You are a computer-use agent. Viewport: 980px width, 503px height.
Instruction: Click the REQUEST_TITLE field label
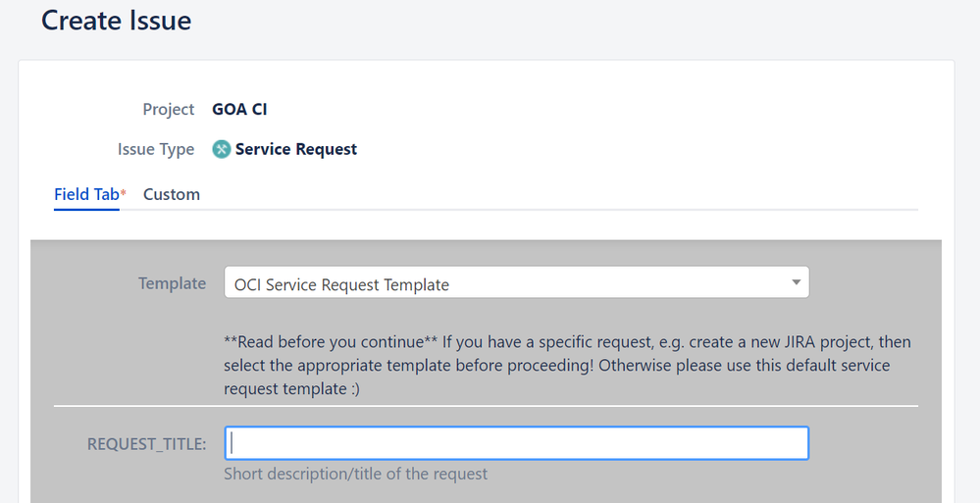[146, 443]
